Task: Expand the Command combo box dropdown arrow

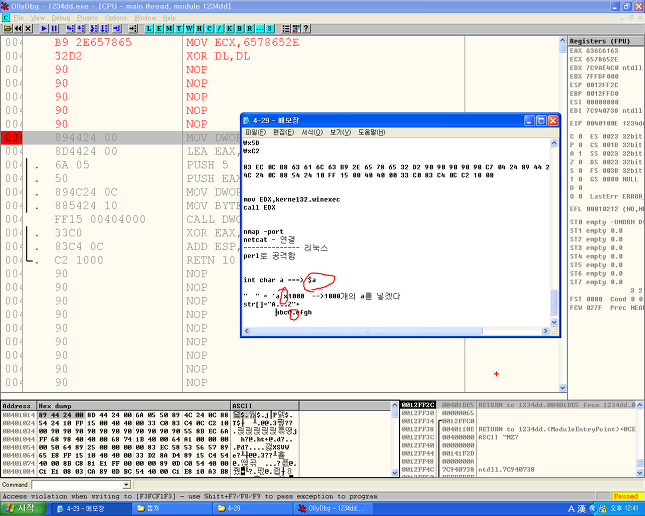Action: tap(126, 485)
